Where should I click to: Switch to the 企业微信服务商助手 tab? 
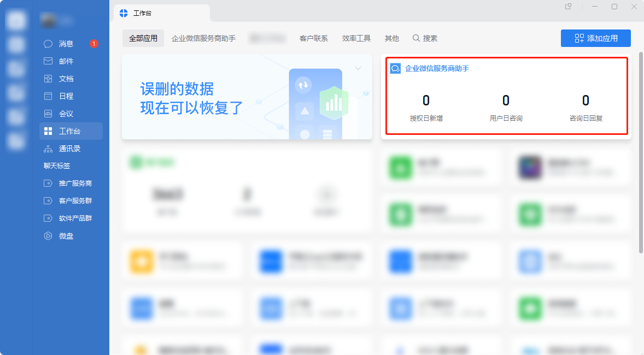pyautogui.click(x=204, y=38)
